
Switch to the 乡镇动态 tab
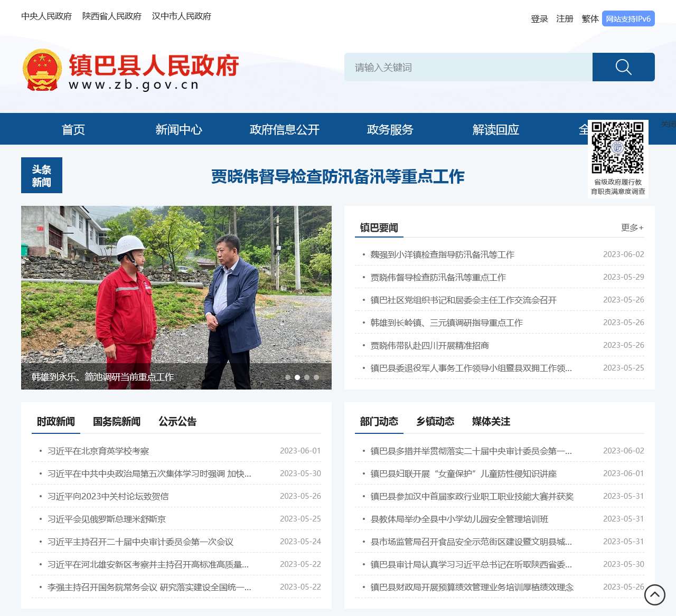(x=435, y=421)
